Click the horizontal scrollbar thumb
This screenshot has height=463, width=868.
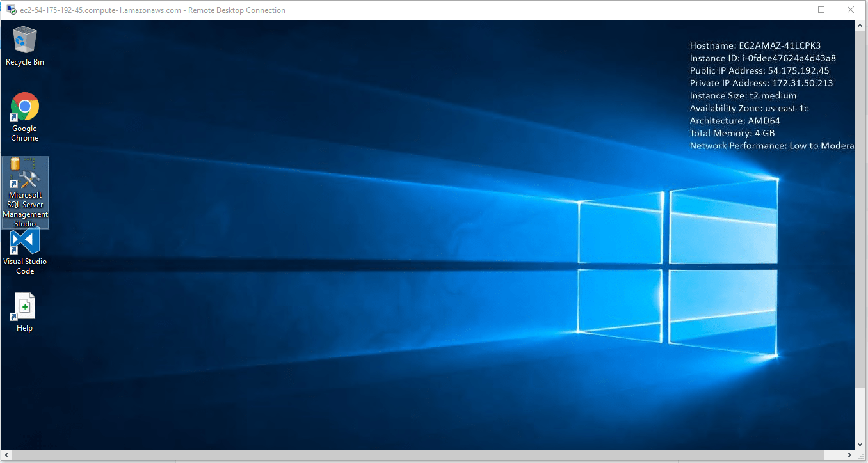coord(416,455)
